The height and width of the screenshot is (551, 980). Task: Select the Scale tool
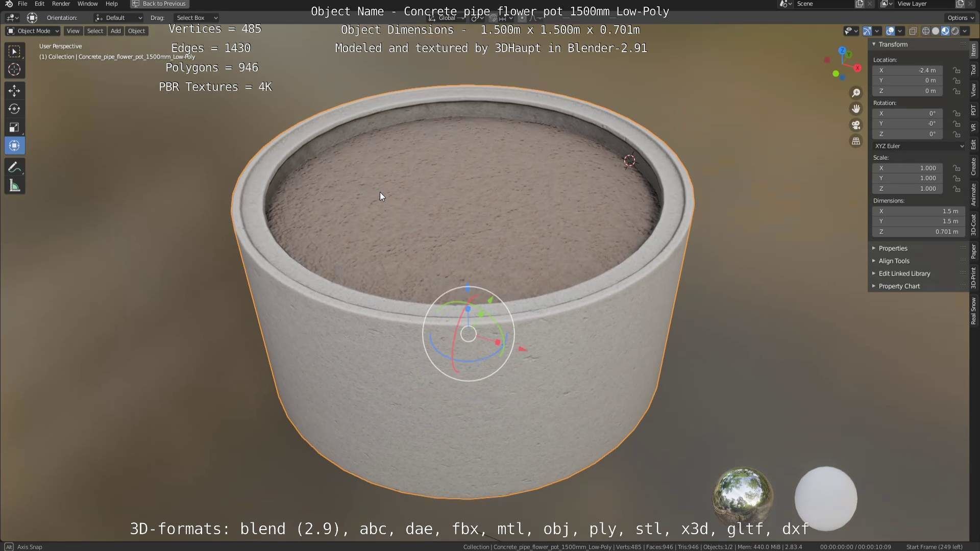tap(14, 128)
